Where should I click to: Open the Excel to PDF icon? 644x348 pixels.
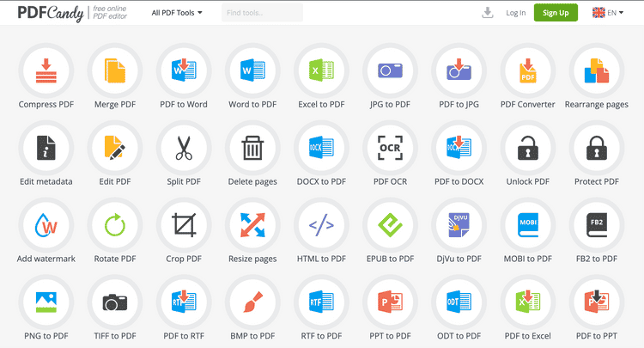click(x=321, y=70)
